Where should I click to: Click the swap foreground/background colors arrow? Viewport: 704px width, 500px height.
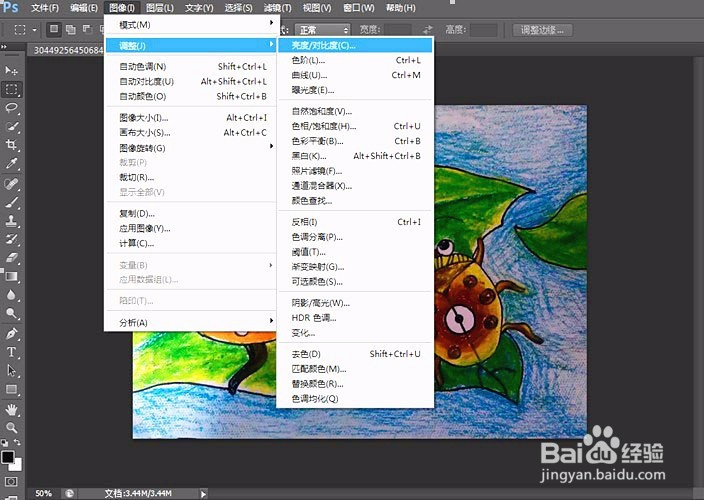[x=17, y=443]
